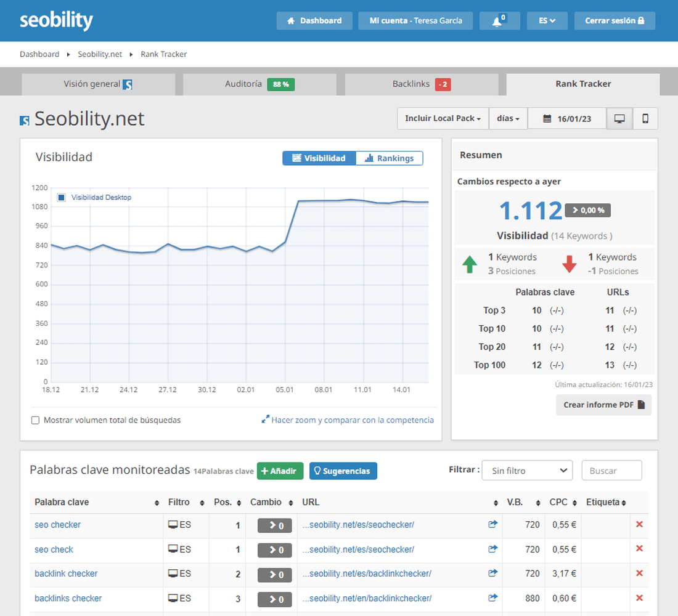The width and height of the screenshot is (678, 616).
Task: Sort by Palabra clave column arrows
Action: 157,503
